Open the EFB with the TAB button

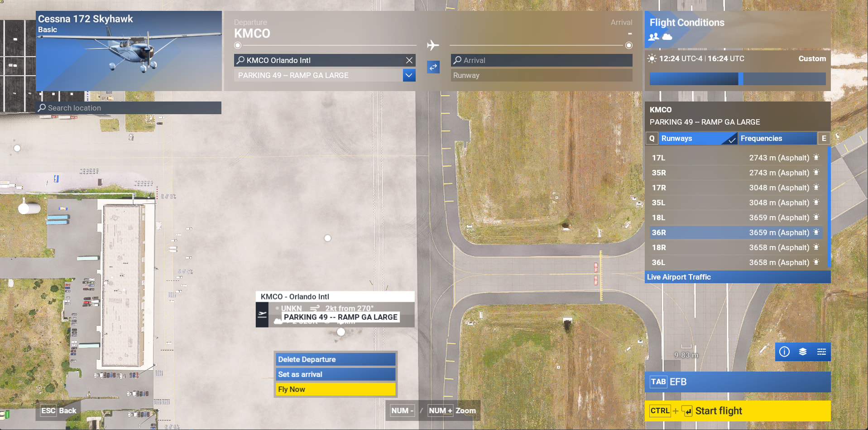click(x=738, y=382)
